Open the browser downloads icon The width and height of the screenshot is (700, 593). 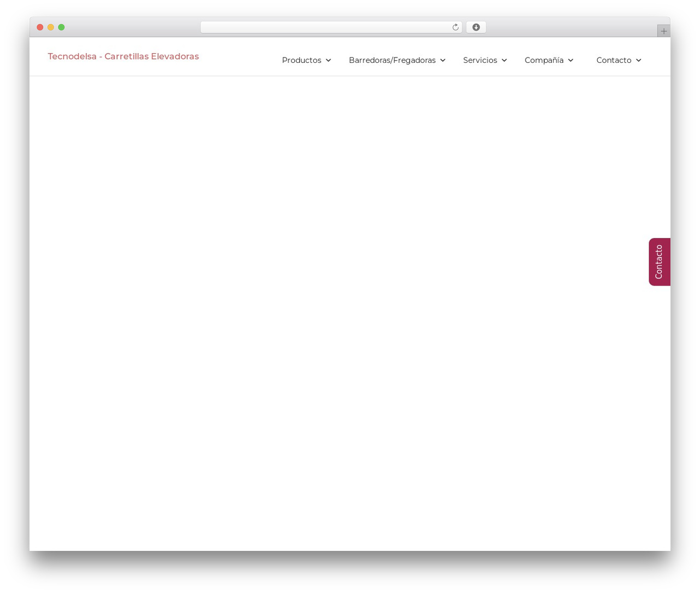476,27
